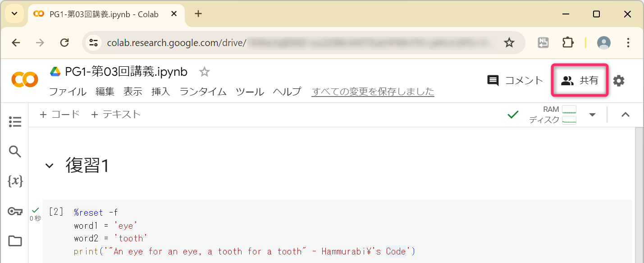The height and width of the screenshot is (263, 644).
Task: Open the secrets key icon
Action: [x=15, y=211]
